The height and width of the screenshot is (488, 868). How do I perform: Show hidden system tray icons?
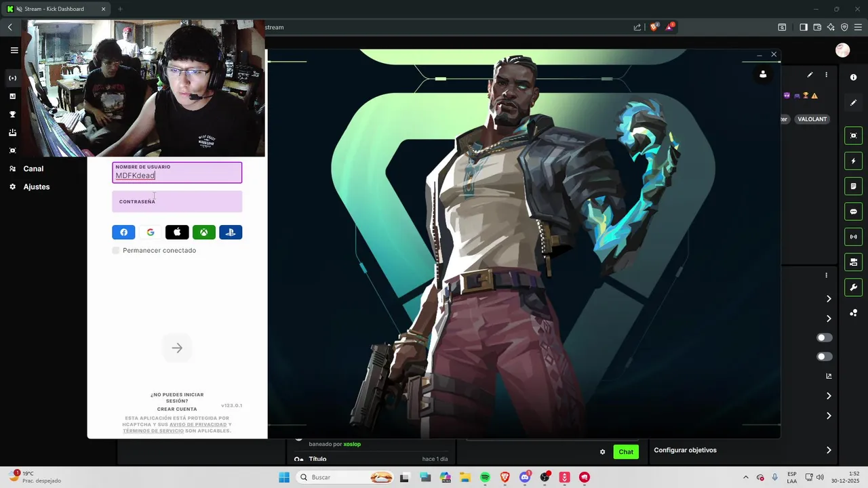click(x=746, y=478)
